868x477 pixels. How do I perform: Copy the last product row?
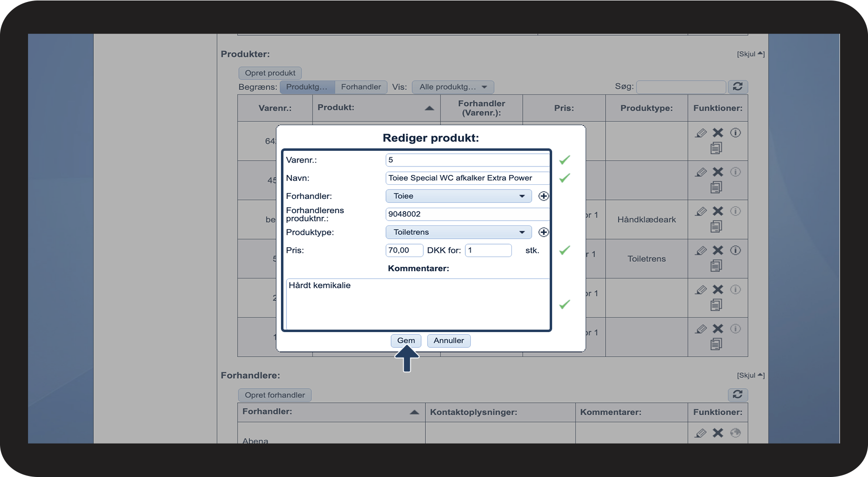pyautogui.click(x=716, y=344)
